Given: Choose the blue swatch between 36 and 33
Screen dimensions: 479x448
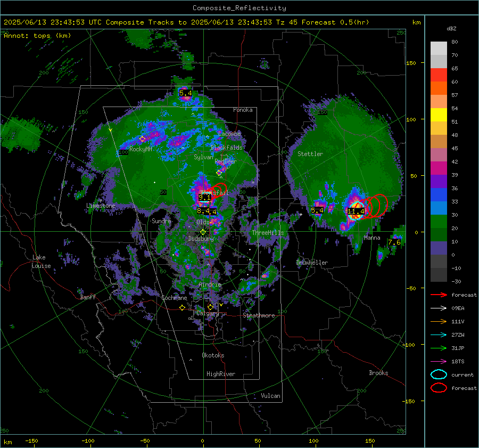Looking at the screenshot, I should 439,195.
